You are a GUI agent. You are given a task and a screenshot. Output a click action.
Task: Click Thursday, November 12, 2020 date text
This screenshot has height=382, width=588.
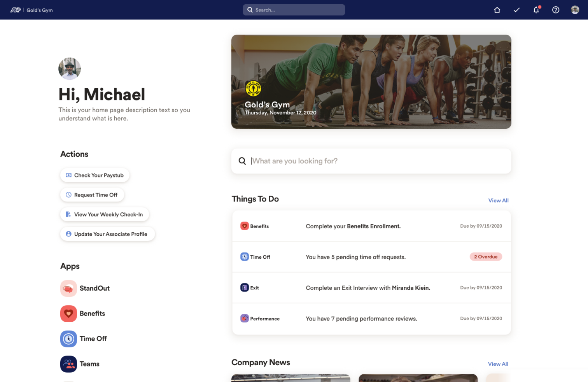click(x=280, y=113)
